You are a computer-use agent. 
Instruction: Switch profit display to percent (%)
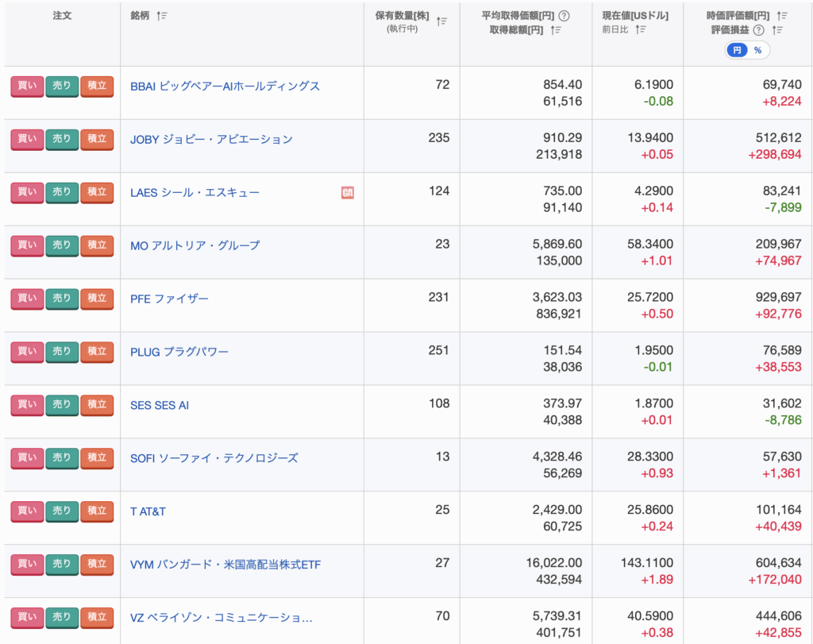tap(757, 50)
